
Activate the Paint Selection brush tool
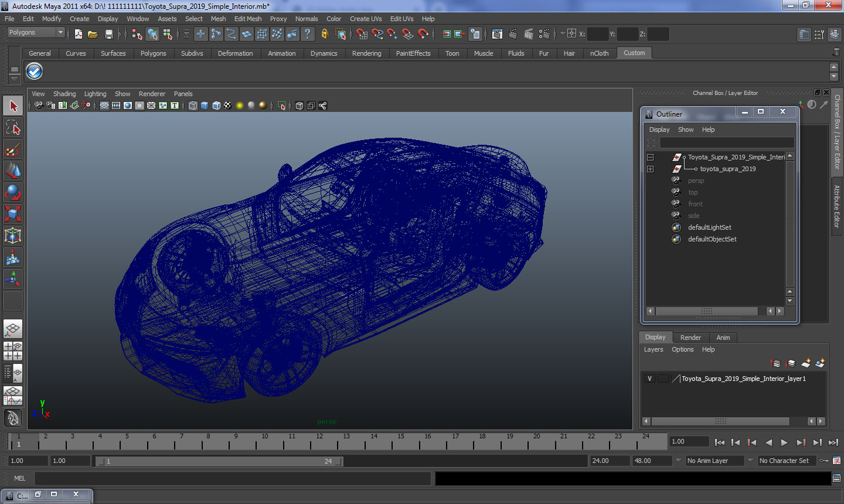point(13,149)
